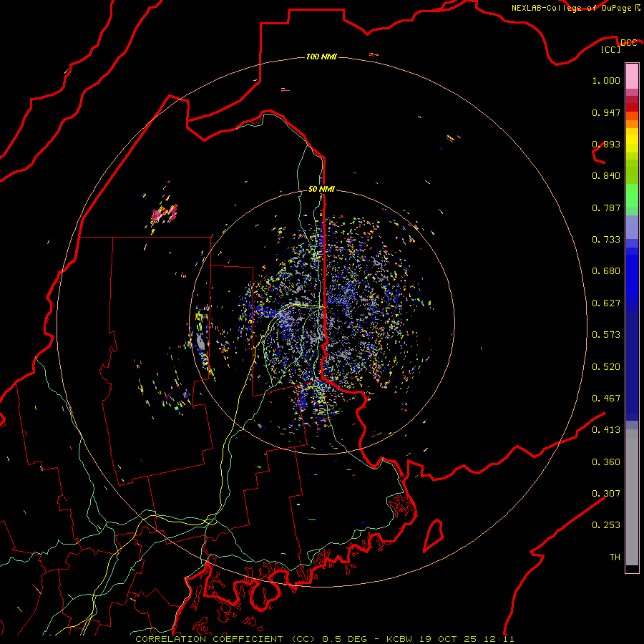Select the 50 NMI range ring label

321,189
